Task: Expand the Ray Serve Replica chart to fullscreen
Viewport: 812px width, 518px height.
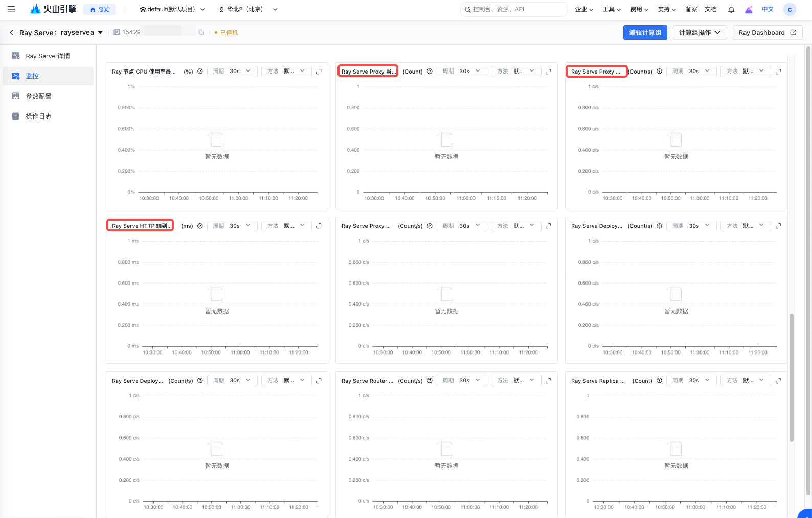Action: pyautogui.click(x=778, y=381)
